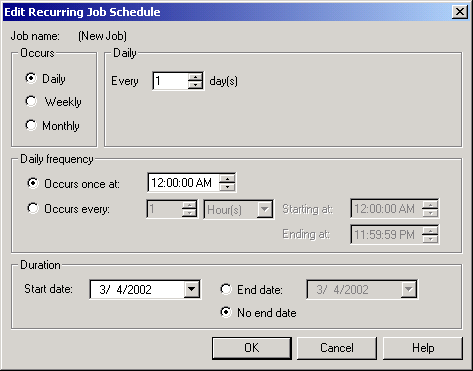Click inside the Every days number field

pos(171,81)
